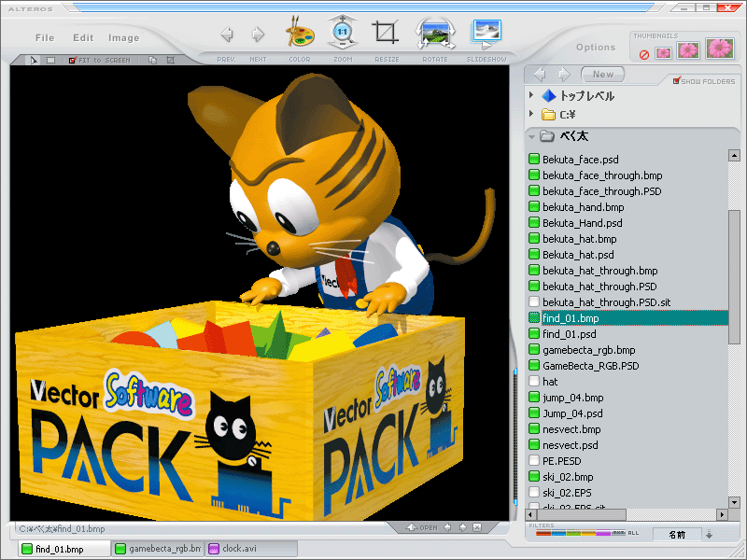The image size is (747, 560).
Task: Switch to the clock.avi tab
Action: 251,549
